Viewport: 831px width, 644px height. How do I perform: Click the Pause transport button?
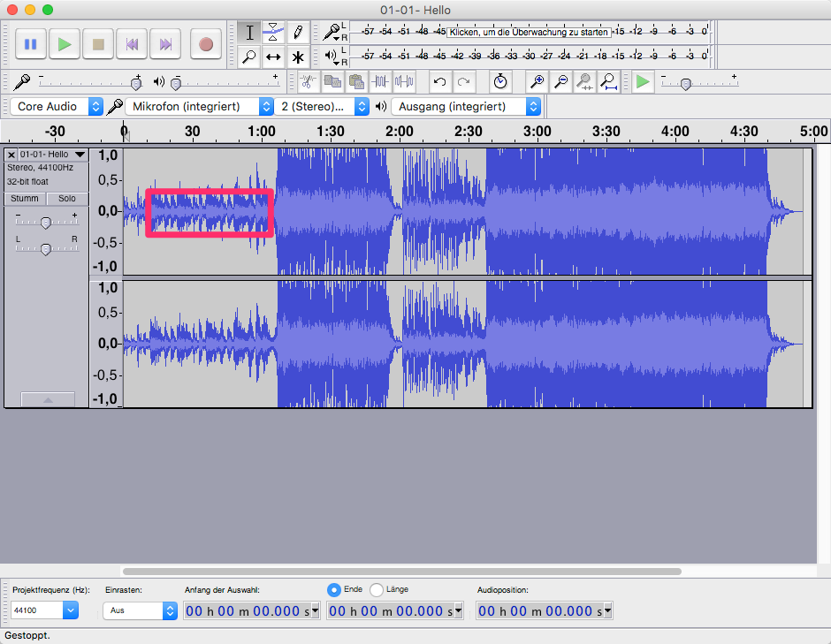[x=31, y=44]
